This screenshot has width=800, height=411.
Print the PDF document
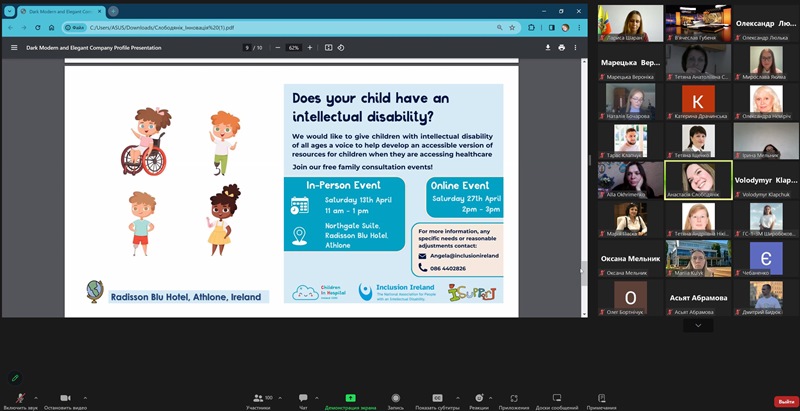coord(562,47)
